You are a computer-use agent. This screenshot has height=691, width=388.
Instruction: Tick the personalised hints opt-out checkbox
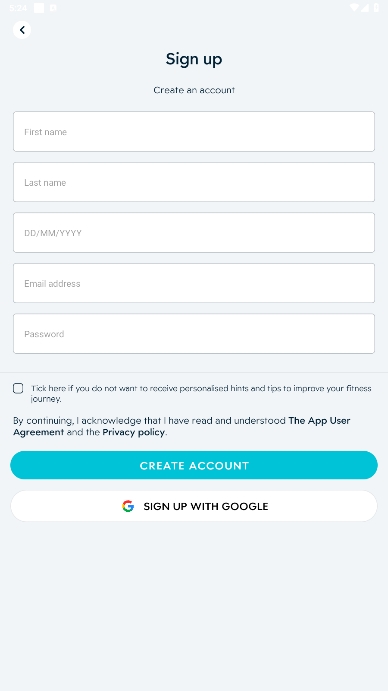pos(18,388)
